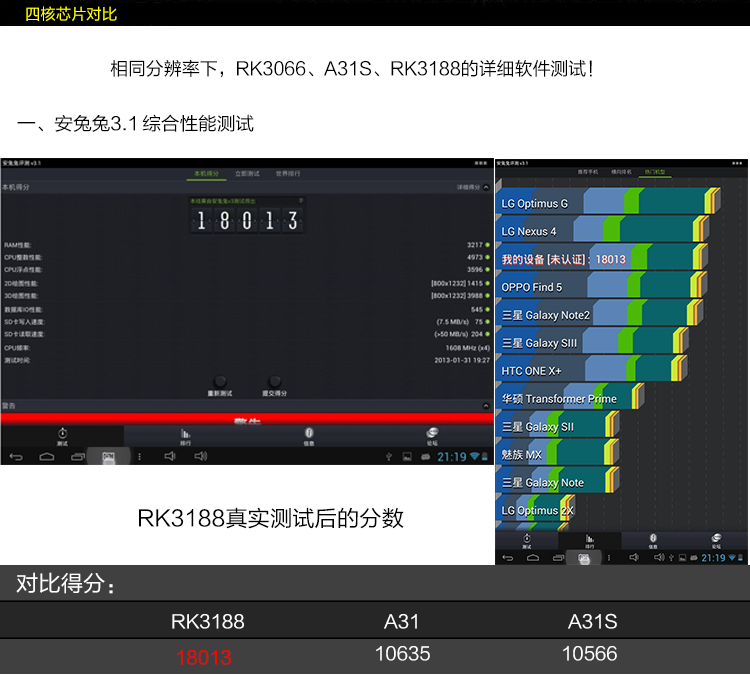
Task: Open the 论坛 forum tab in right screenshot
Action: click(716, 541)
